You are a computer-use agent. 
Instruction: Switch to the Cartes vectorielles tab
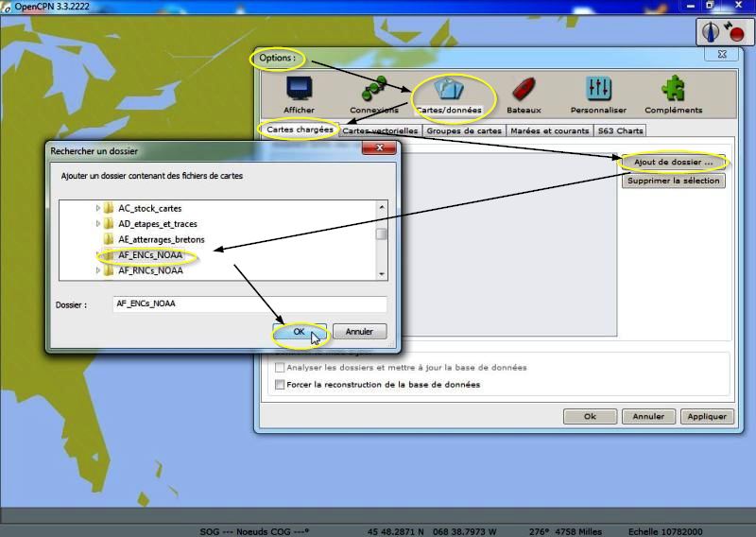pos(381,130)
